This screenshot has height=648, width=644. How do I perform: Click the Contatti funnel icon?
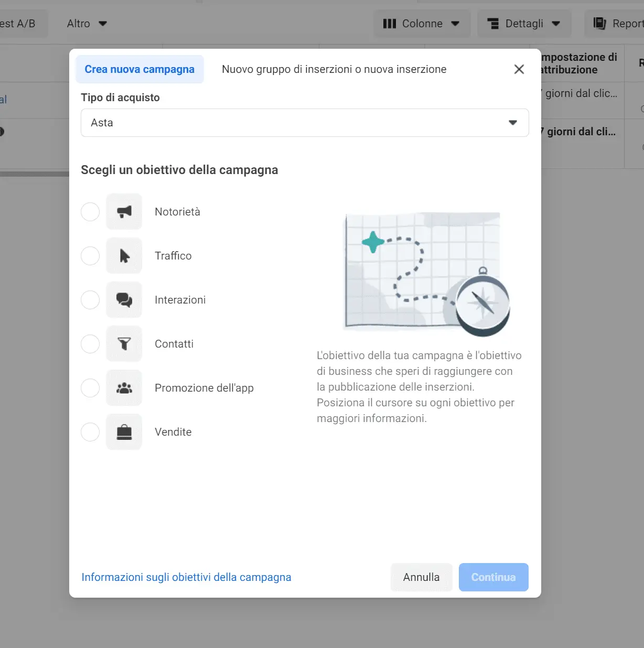124,344
